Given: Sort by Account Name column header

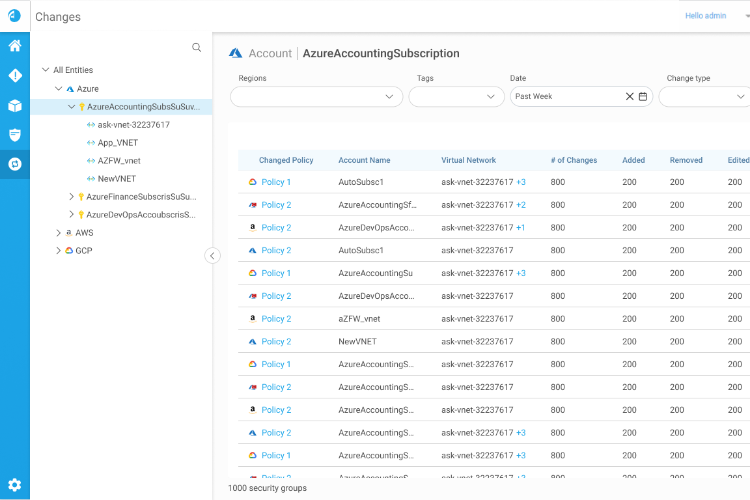Looking at the screenshot, I should click(x=364, y=160).
